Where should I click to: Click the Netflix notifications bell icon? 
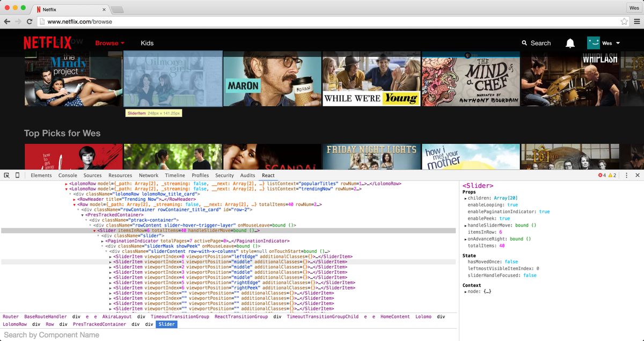pos(570,43)
